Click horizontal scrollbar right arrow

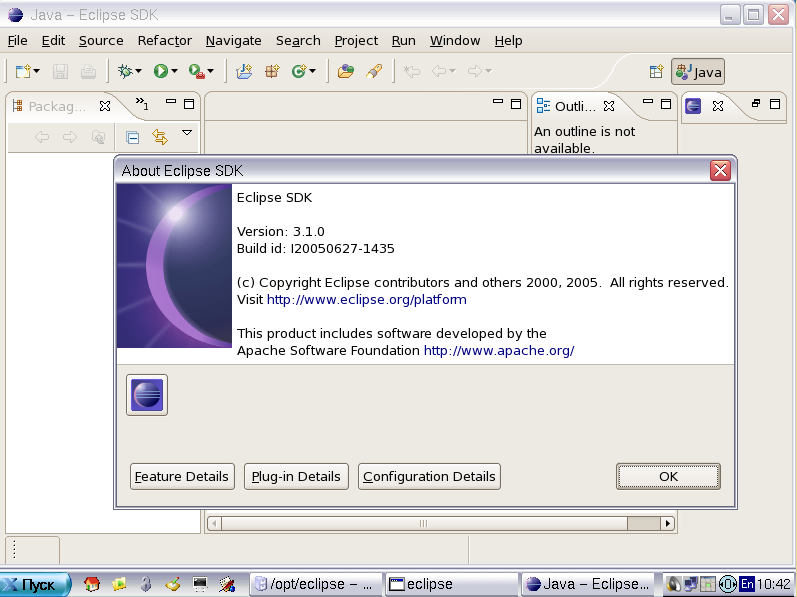click(667, 523)
